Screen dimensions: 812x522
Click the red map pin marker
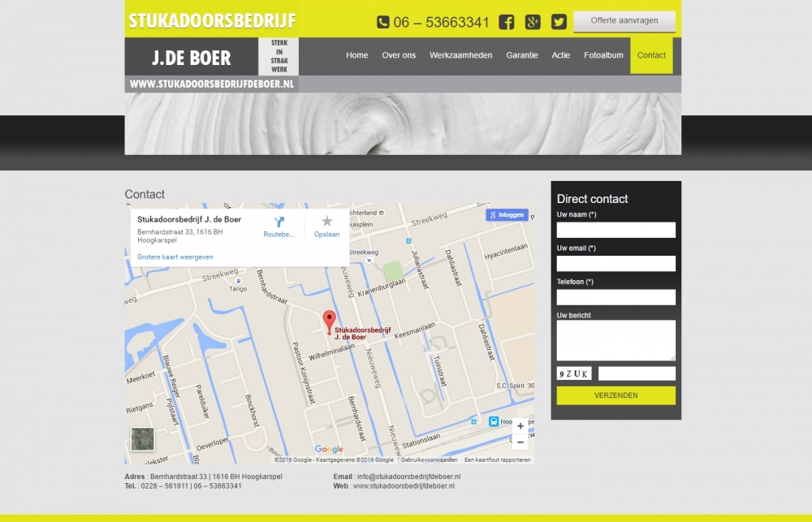(330, 322)
